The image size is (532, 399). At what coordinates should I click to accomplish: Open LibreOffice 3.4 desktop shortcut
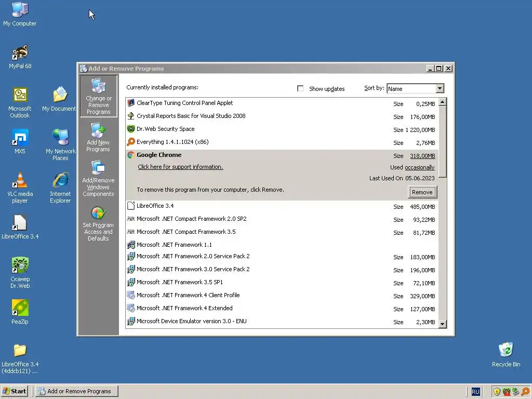tap(20, 227)
